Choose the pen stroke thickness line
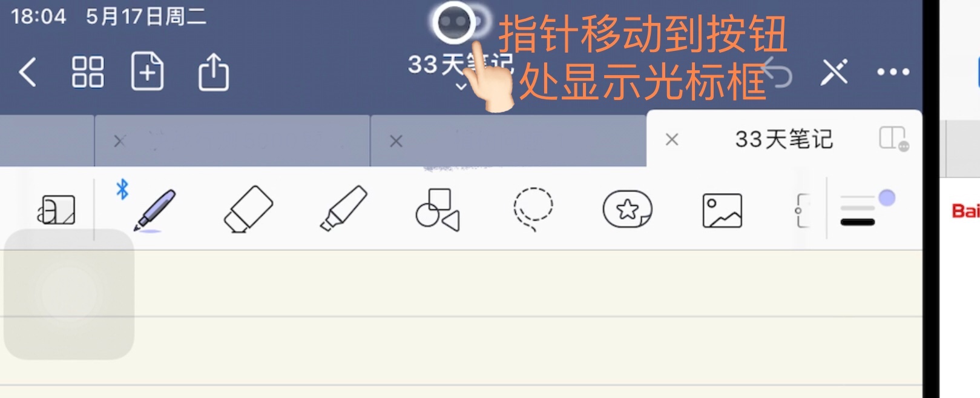 pyautogui.click(x=858, y=222)
